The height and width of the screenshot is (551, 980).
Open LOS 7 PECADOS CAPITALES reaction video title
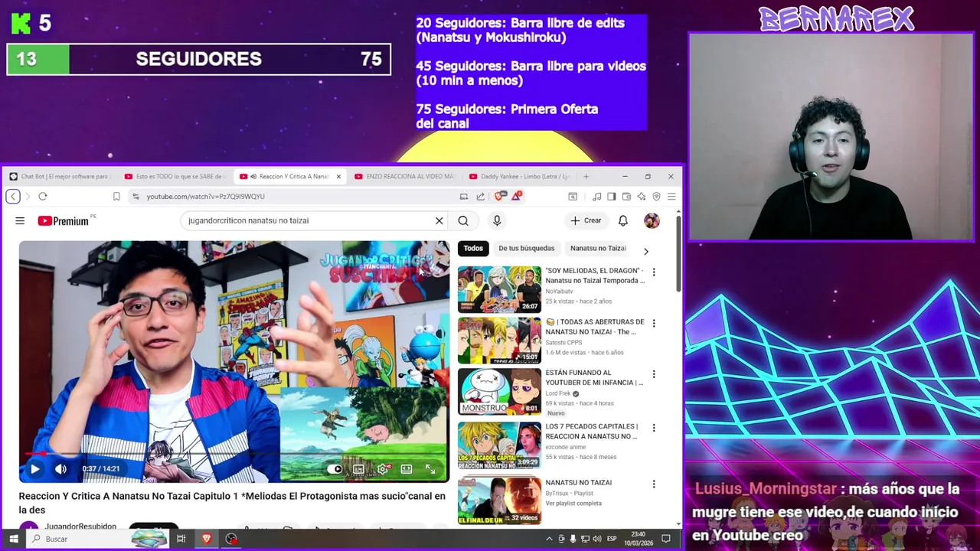click(x=592, y=431)
